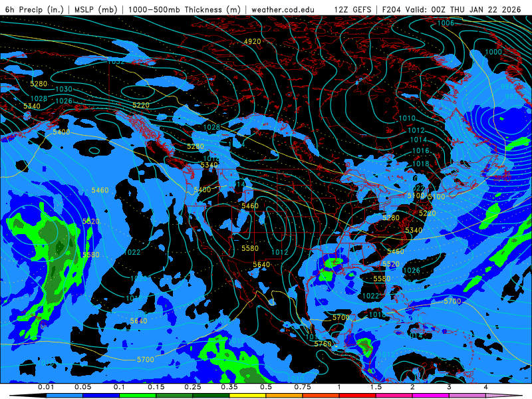
Task: Click the 0.25 legend value
Action: pyautogui.click(x=193, y=387)
